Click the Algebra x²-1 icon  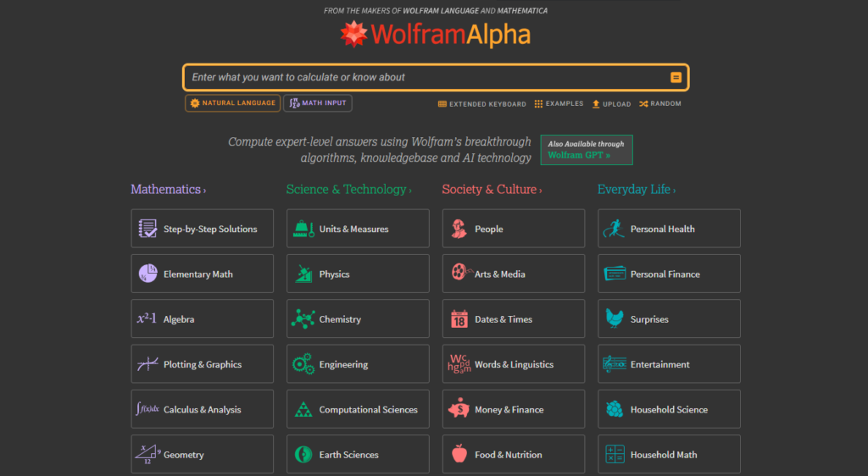[147, 318]
